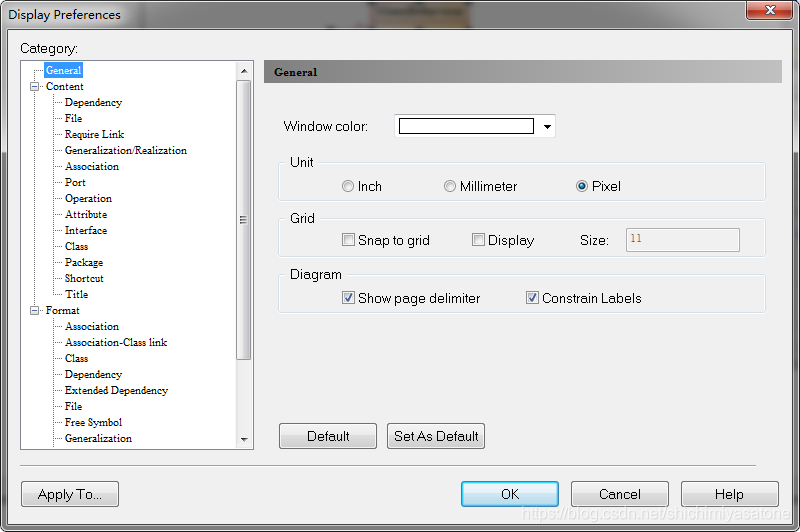The width and height of the screenshot is (800, 532).
Task: Select Association under Format
Action: click(x=92, y=326)
